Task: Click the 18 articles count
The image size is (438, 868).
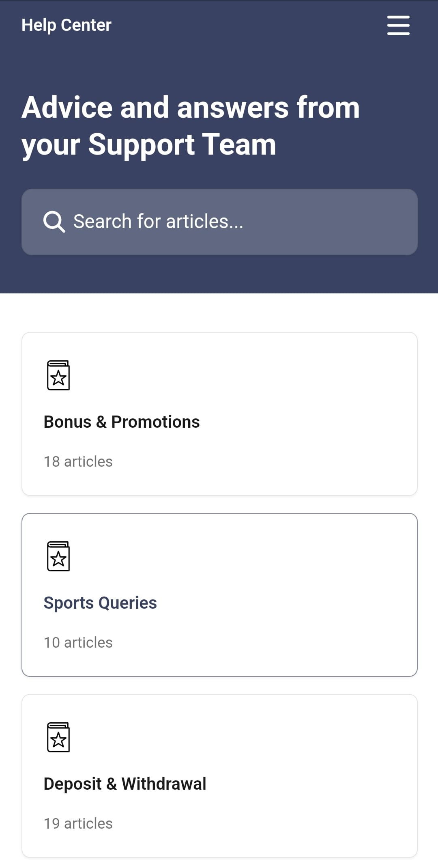Action: click(x=78, y=462)
